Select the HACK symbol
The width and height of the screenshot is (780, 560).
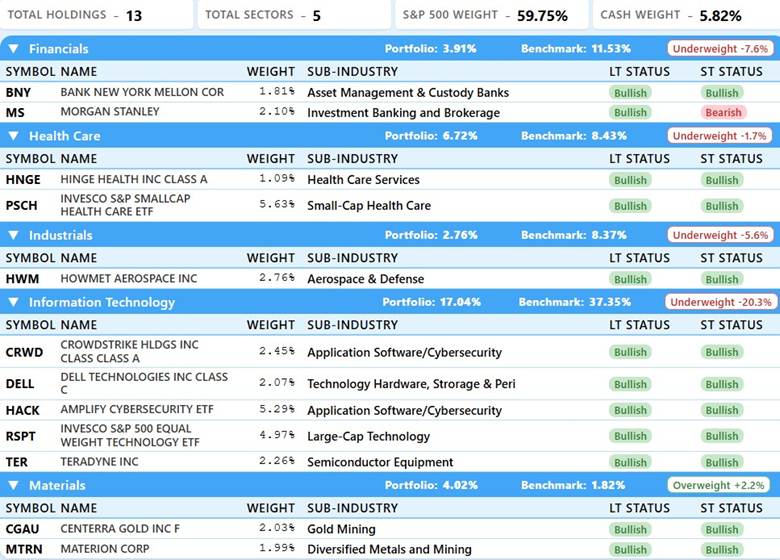coord(22,410)
